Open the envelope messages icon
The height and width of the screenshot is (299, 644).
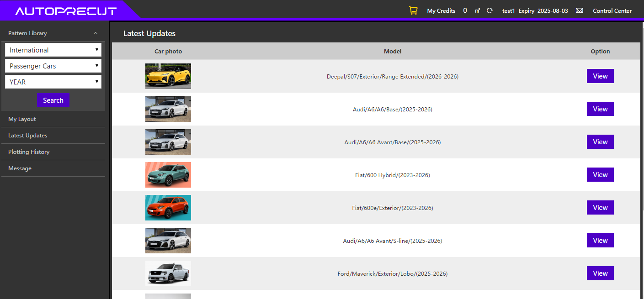click(580, 10)
